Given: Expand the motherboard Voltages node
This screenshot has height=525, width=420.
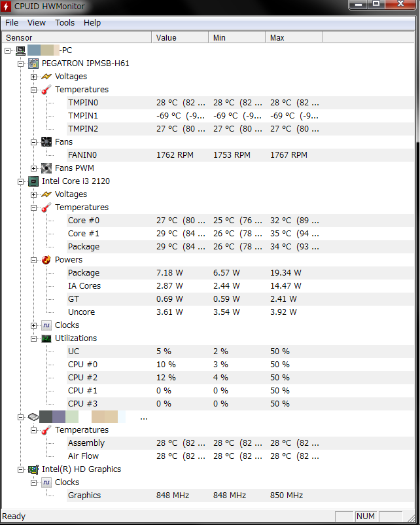Looking at the screenshot, I should coord(34,77).
